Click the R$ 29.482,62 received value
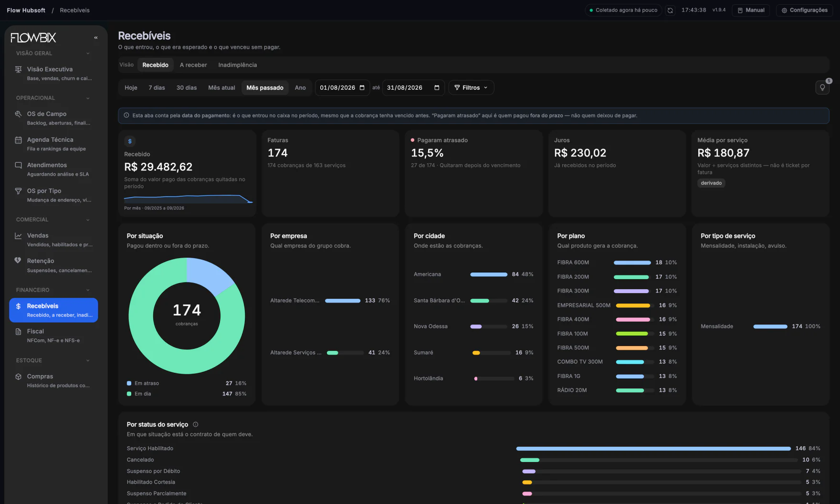 coord(158,167)
